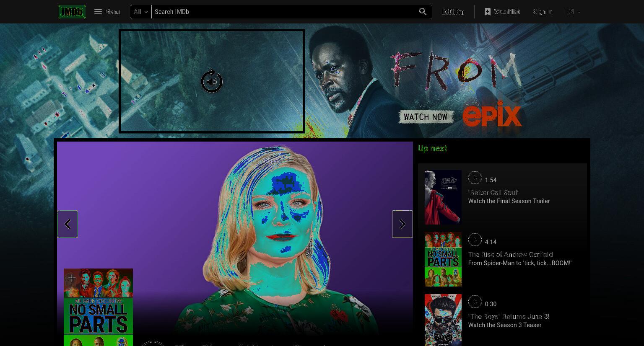The image size is (644, 346).
Task: Click 'Watch the Season 3 Teaser' text
Action: click(505, 325)
